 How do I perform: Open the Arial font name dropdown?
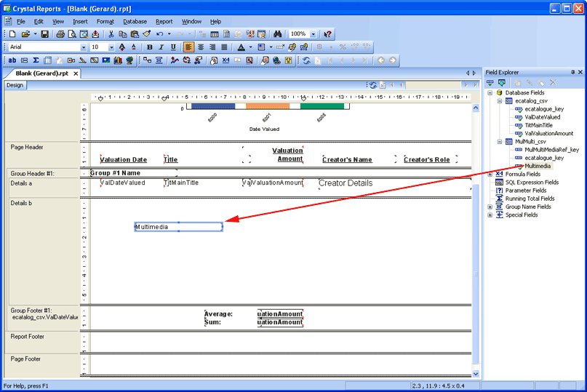pos(83,47)
